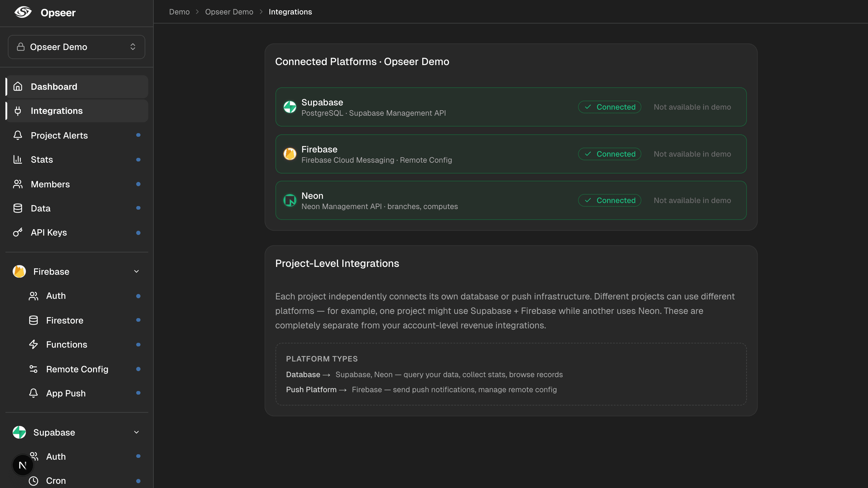Collapse the Firebase sidebar section chevron
The image size is (868, 488).
137,271
